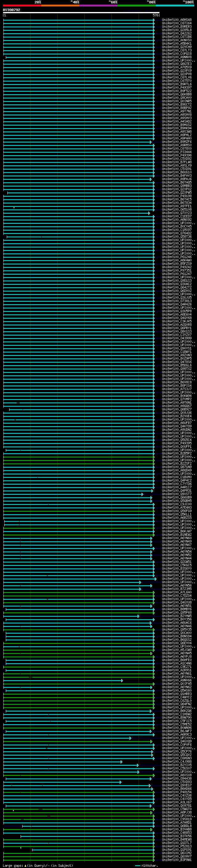This screenshot has height=868, width=197.
Task: Open hit UniRef100_Q285L8
Action: [x=177, y=30]
